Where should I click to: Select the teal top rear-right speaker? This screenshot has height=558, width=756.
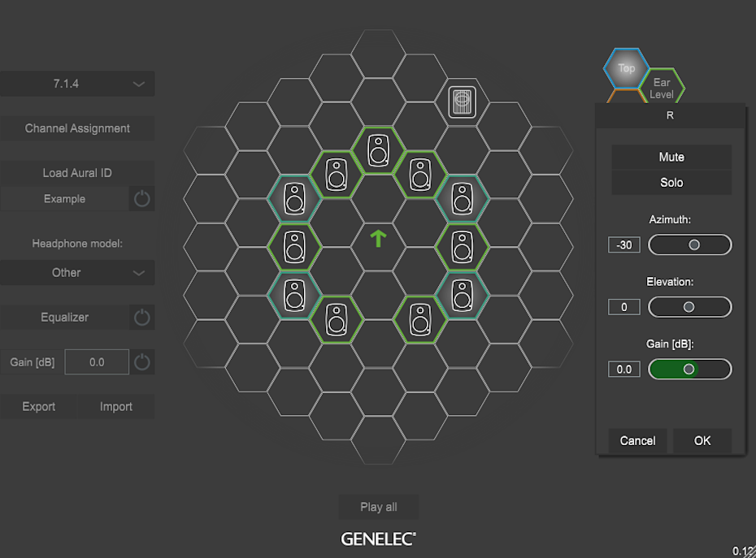coord(463,296)
